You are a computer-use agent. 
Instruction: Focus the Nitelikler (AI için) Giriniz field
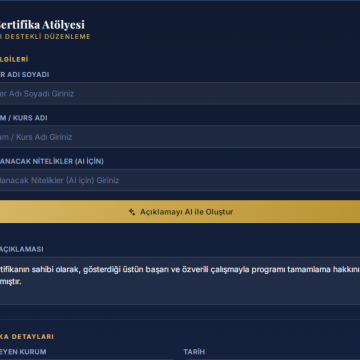[180, 180]
